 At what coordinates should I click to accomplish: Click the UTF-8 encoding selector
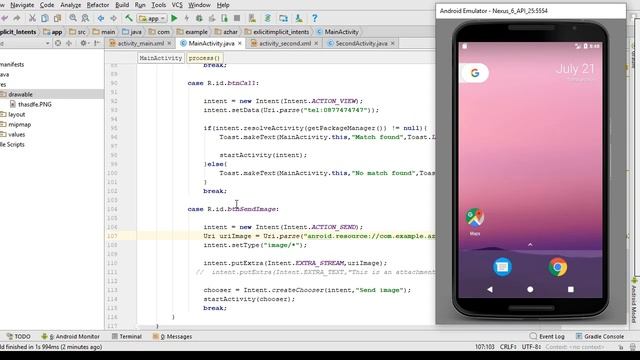[531, 347]
